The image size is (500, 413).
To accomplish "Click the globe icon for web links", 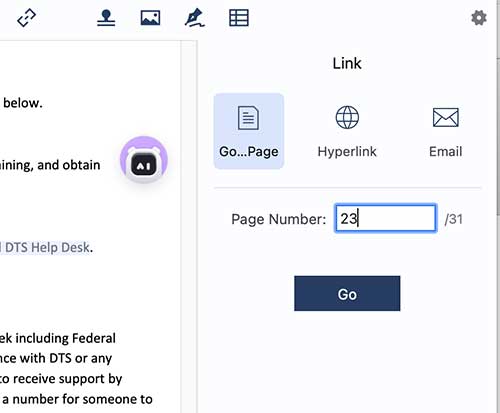I will [x=347, y=117].
